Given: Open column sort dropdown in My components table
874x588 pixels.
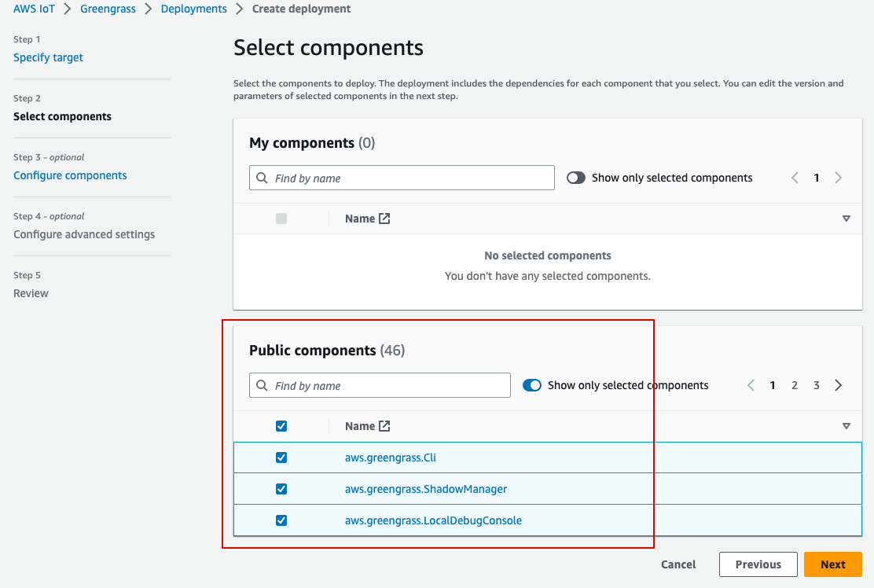Looking at the screenshot, I should click(x=846, y=219).
